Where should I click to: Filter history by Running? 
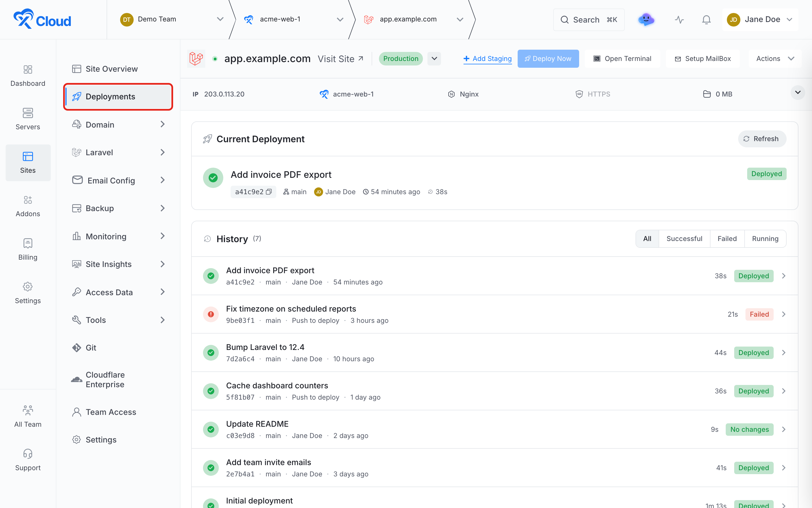(x=765, y=239)
